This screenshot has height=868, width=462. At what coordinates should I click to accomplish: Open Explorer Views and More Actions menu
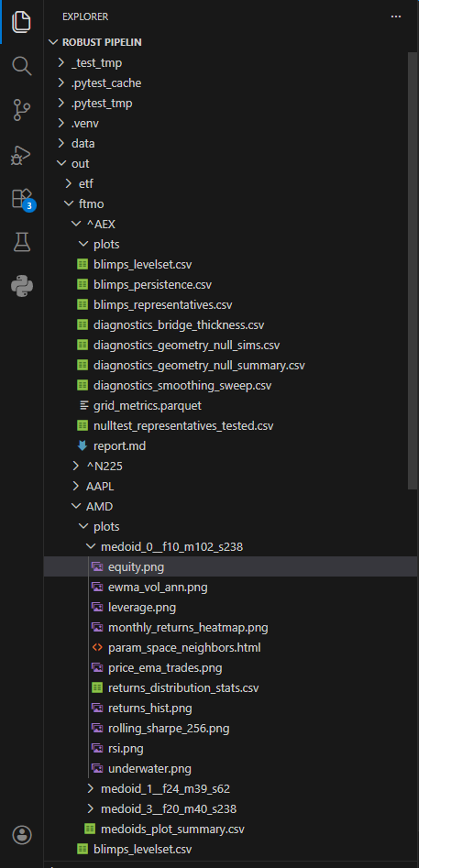[x=396, y=16]
